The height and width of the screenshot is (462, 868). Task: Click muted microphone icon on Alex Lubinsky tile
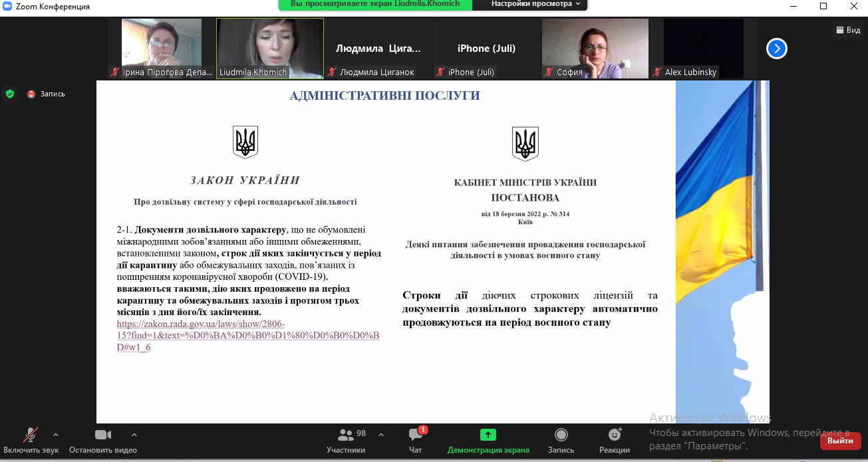pos(658,72)
